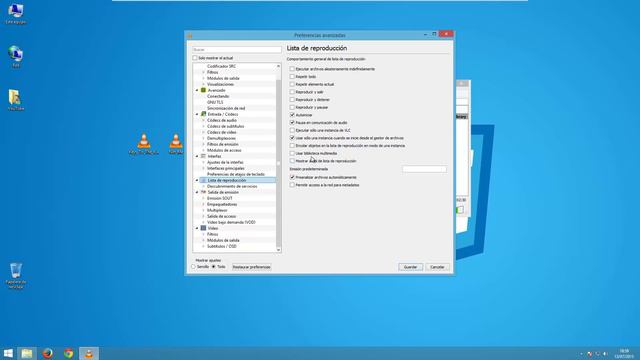
Task: Select the Sencillo radio button
Action: [x=194, y=267]
